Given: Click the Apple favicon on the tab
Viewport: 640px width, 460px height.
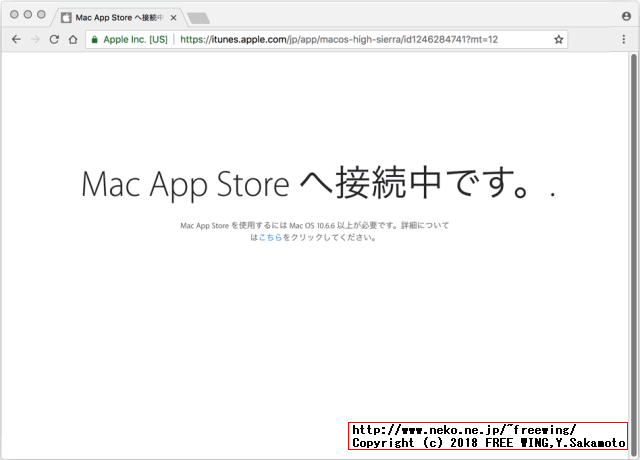Looking at the screenshot, I should coord(66,18).
